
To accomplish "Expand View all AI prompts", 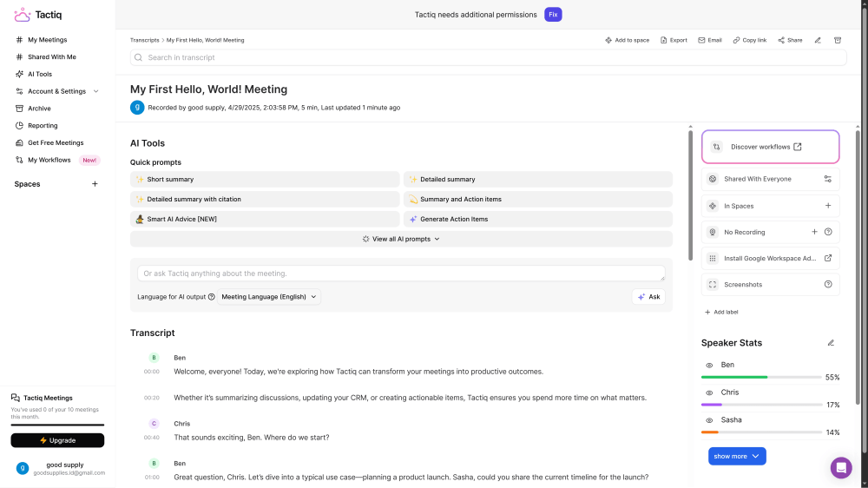I will (x=401, y=240).
